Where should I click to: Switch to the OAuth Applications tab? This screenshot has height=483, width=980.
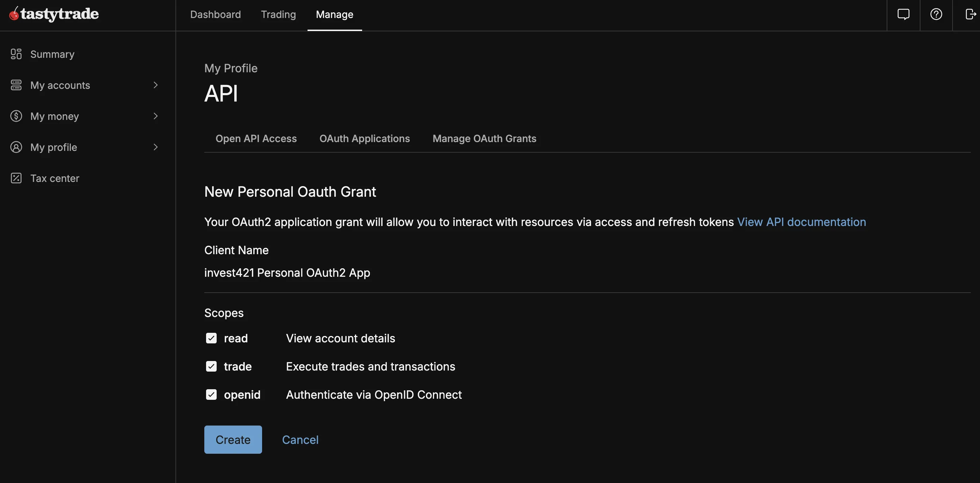[x=365, y=139]
